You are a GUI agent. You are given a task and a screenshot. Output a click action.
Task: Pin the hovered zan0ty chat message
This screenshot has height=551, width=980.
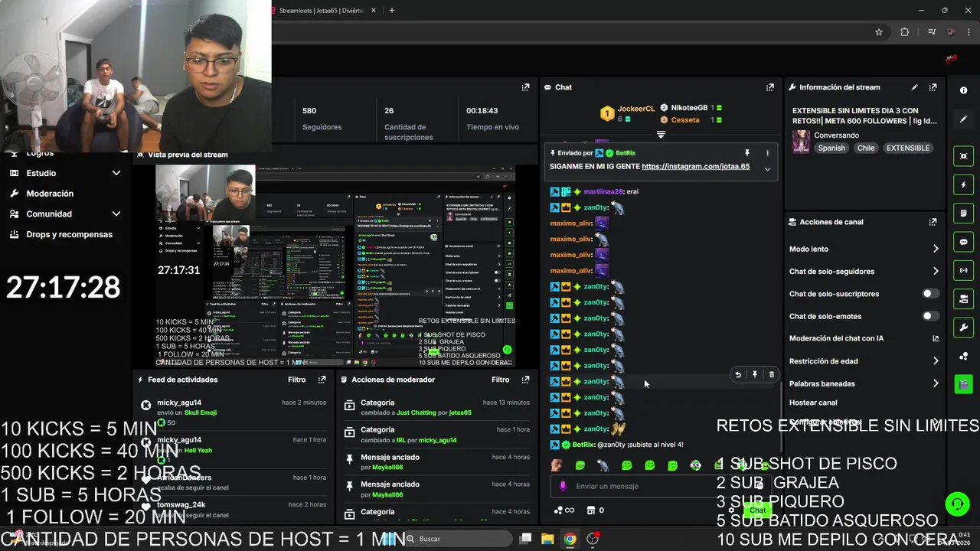coord(754,375)
